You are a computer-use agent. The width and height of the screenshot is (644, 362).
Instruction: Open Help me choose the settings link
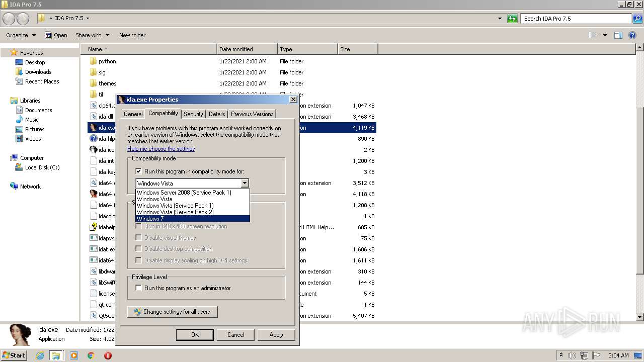pos(161,149)
